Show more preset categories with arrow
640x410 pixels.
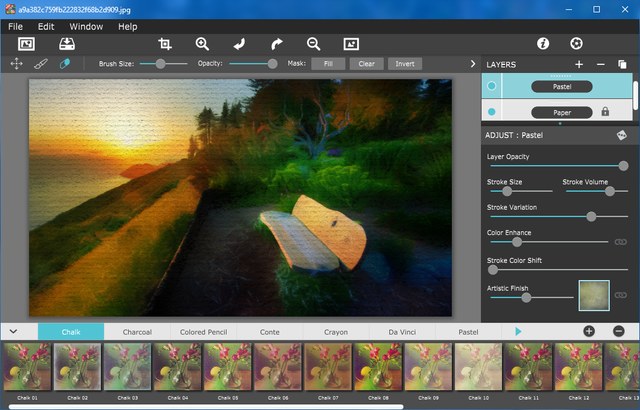(518, 331)
